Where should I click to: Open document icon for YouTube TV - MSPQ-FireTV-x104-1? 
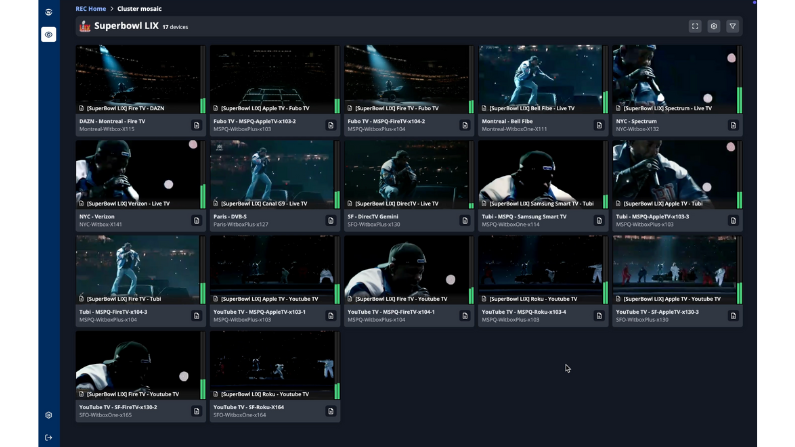pyautogui.click(x=465, y=316)
